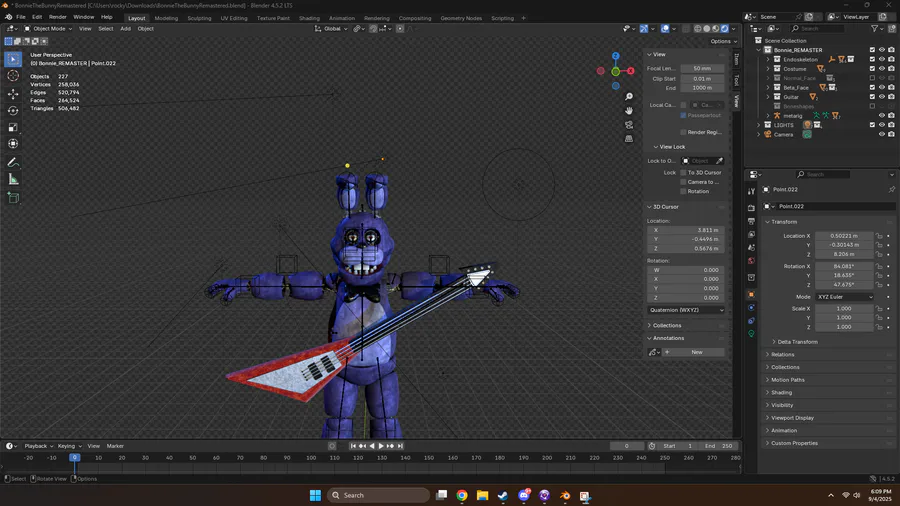Enable the Normal_Face collection checkbox
The image size is (900, 506).
(x=872, y=78)
